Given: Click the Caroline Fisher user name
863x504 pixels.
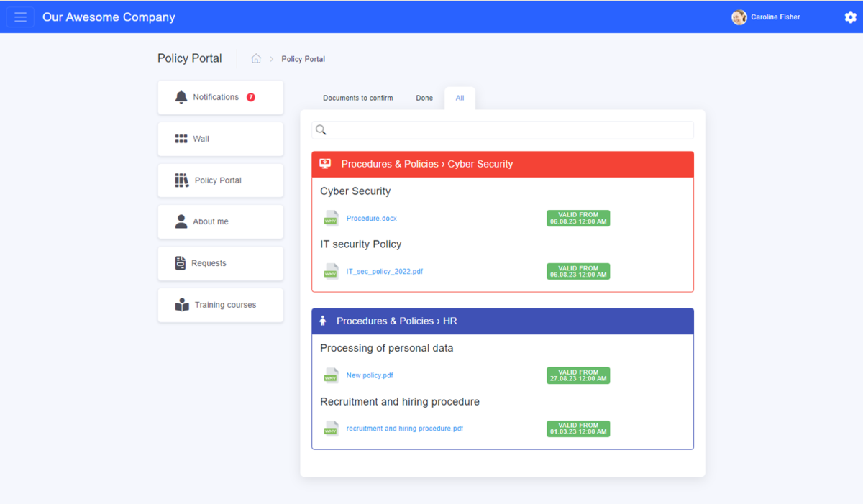Looking at the screenshot, I should tap(775, 17).
